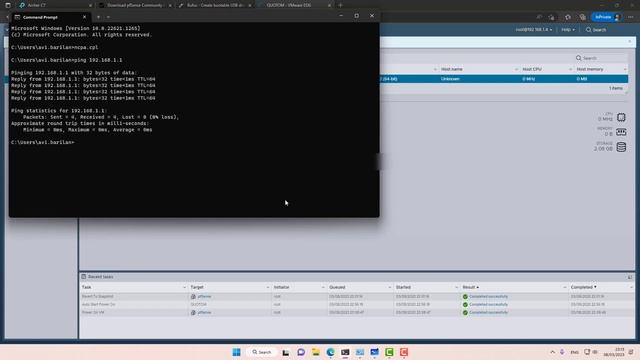Click the InPrivate profile button

click(607, 17)
